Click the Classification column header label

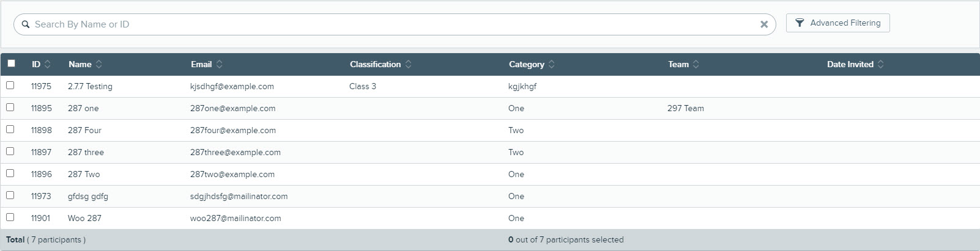pyautogui.click(x=376, y=64)
